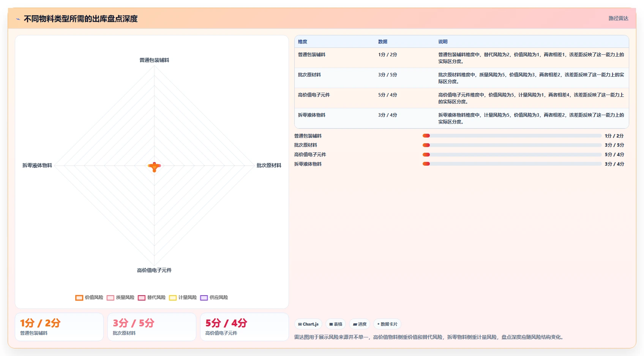Click the Chart.js chip
644x356 pixels.
pyautogui.click(x=308, y=324)
